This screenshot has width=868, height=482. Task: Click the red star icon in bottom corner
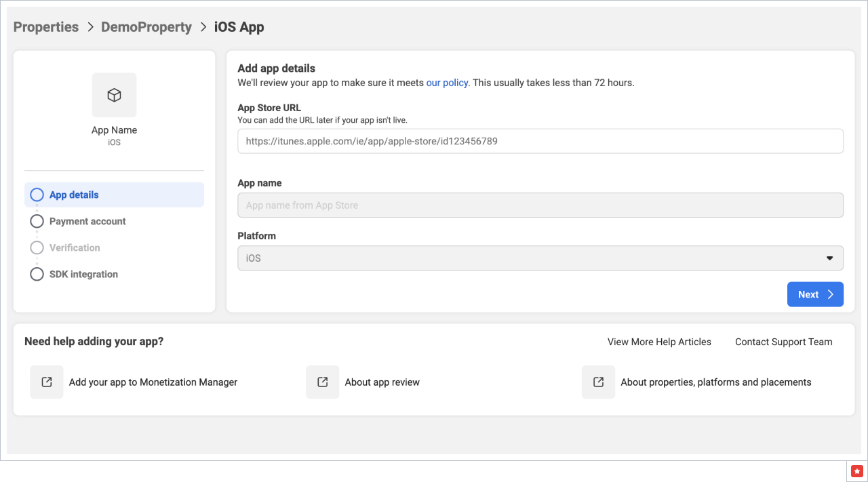857,471
